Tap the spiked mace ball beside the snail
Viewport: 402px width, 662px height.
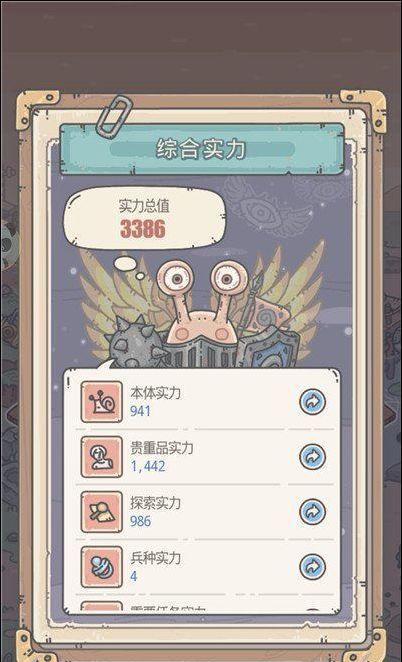tap(134, 342)
